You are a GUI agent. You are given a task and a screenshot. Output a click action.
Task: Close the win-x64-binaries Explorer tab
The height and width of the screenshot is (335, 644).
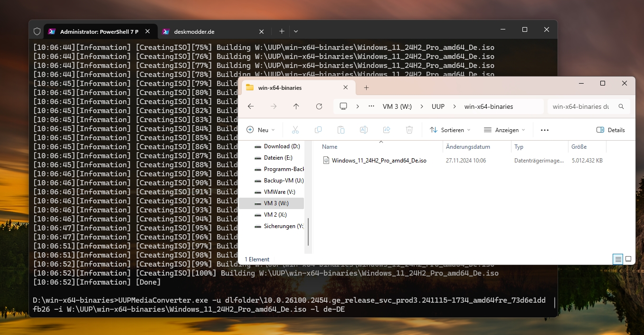tap(346, 87)
